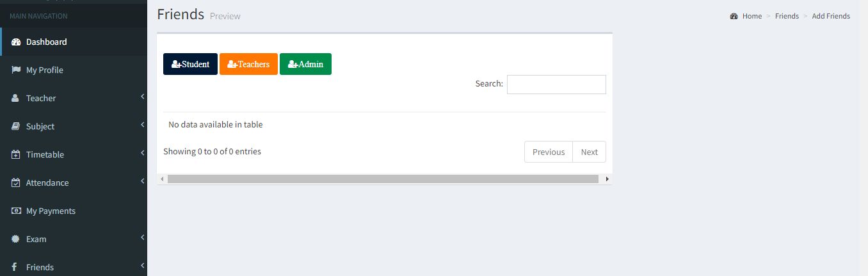868x276 pixels.
Task: Click the My Profile flag icon
Action: pyautogui.click(x=16, y=70)
